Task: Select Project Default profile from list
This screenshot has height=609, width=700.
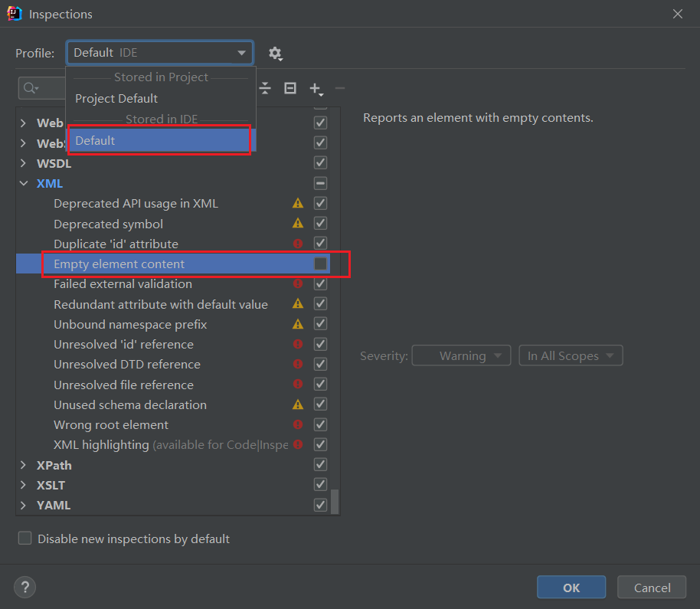Action: [161, 98]
